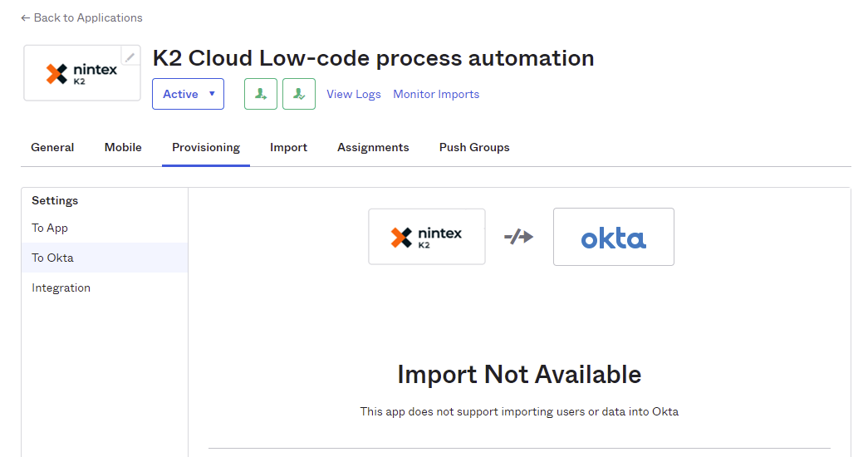Image resolution: width=868 pixels, height=457 pixels.
Task: Open Monitor Imports link
Action: (436, 94)
